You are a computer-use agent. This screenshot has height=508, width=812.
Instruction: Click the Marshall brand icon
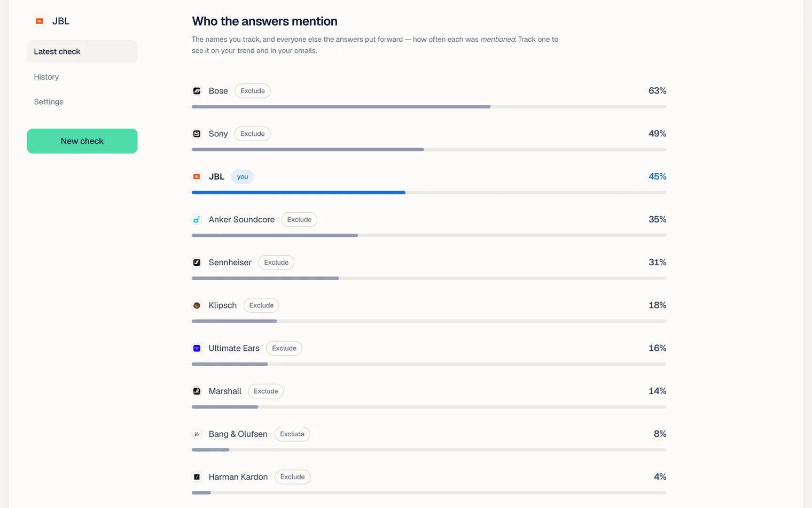(x=197, y=391)
